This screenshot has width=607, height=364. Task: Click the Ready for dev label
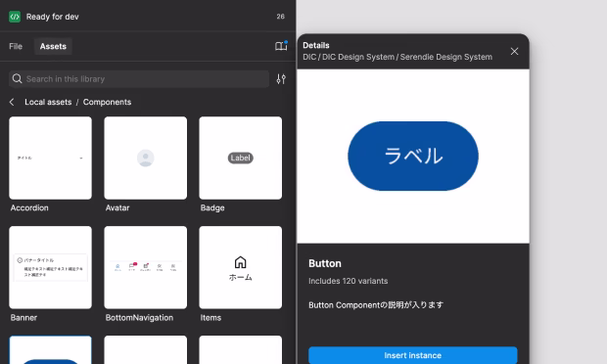click(x=52, y=17)
